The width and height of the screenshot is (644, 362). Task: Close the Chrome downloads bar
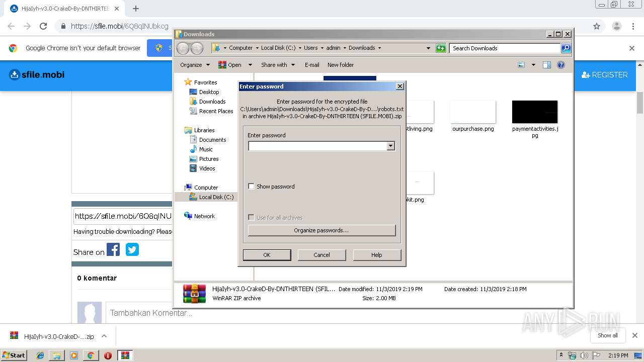634,335
